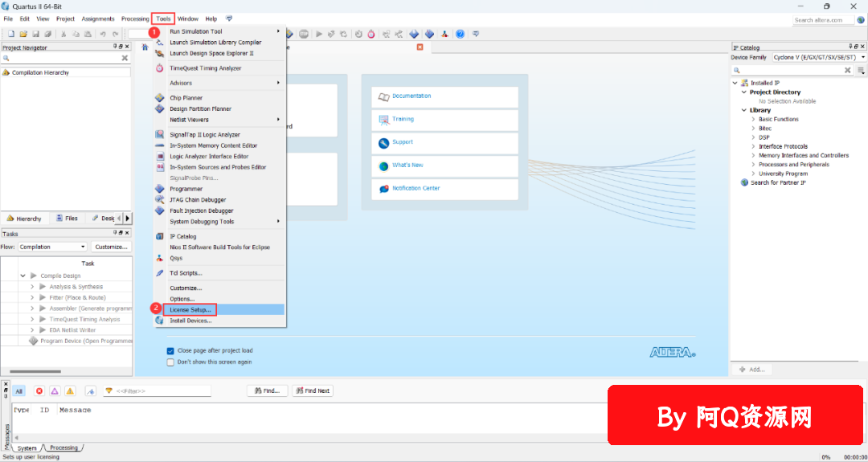Toggle the yellow warning message filter

70,390
